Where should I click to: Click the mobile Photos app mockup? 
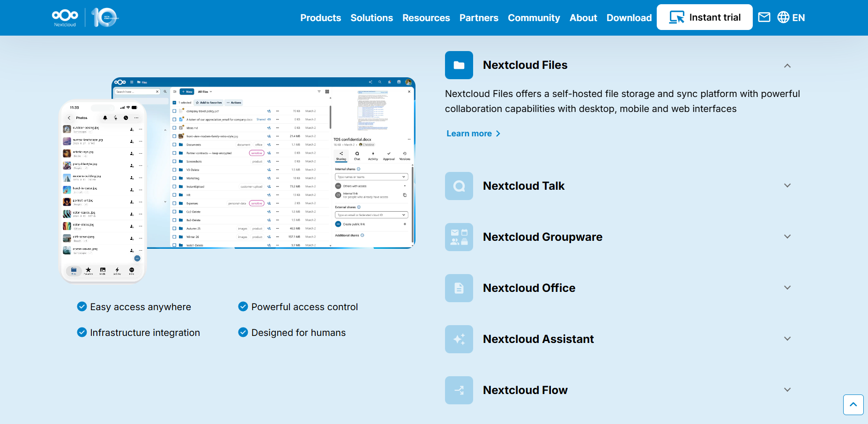103,191
